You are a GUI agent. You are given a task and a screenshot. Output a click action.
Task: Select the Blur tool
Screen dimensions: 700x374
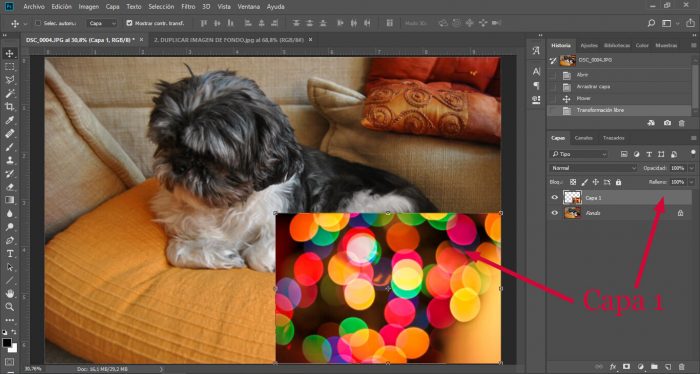pyautogui.click(x=9, y=214)
